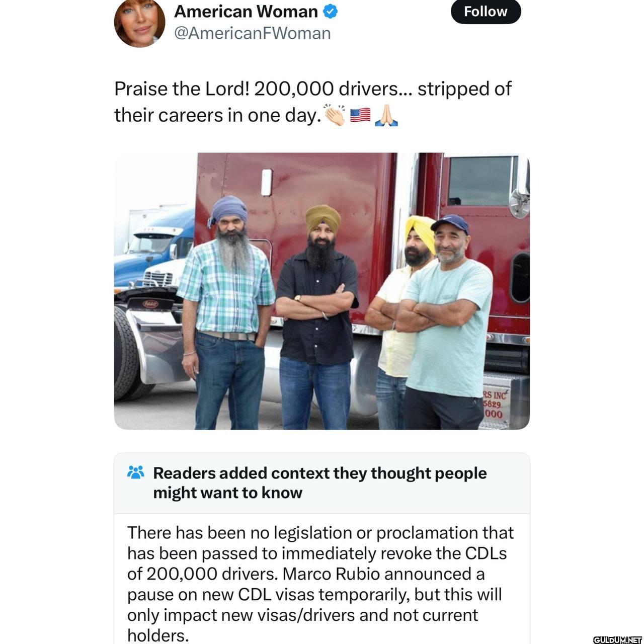The height and width of the screenshot is (644, 644).
Task: Click the blue truck in photo background
Action: pos(153,252)
